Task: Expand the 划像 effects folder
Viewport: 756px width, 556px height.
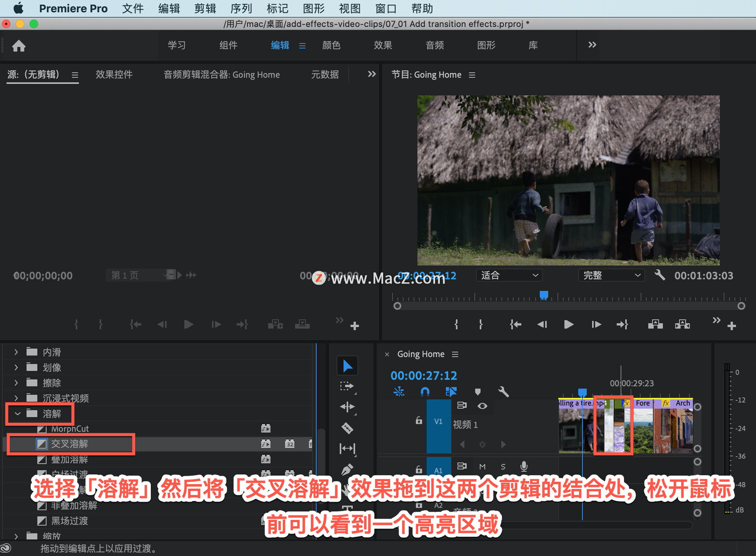Action: click(x=16, y=367)
